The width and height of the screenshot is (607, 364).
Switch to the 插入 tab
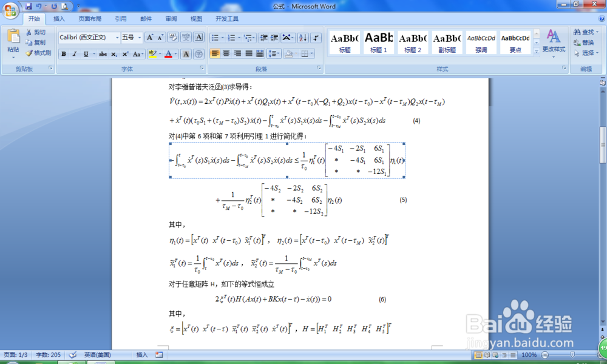click(59, 19)
